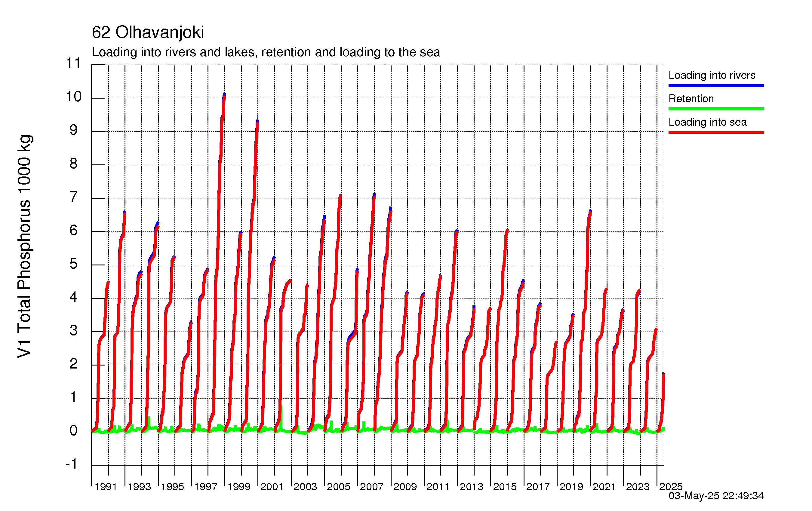Click the y-axis label 11

(73, 63)
